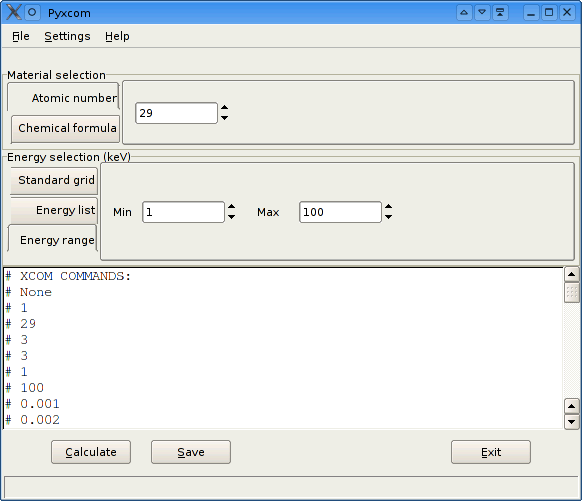The height and width of the screenshot is (501, 582).
Task: Click the Max energy input field
Action: click(x=340, y=212)
